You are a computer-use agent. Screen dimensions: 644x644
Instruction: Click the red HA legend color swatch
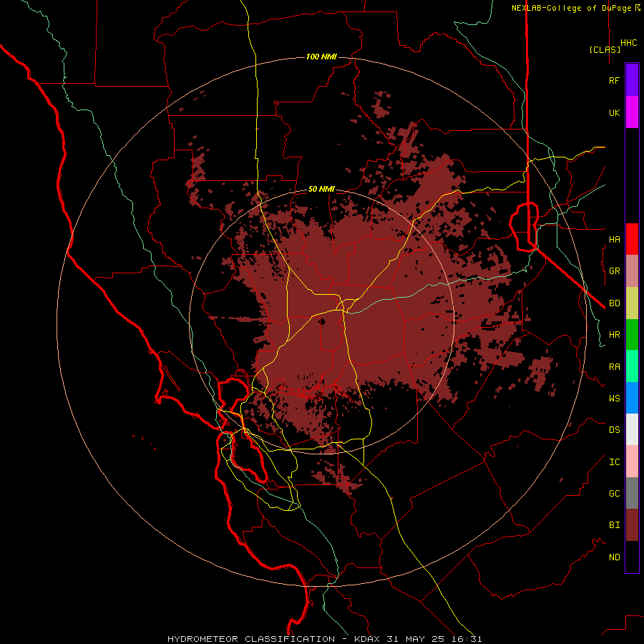tap(632, 239)
